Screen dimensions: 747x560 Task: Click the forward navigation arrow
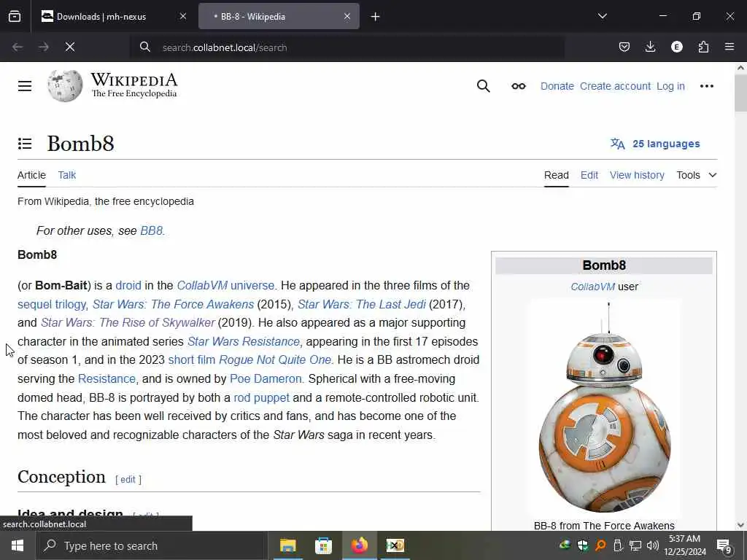coord(44,47)
